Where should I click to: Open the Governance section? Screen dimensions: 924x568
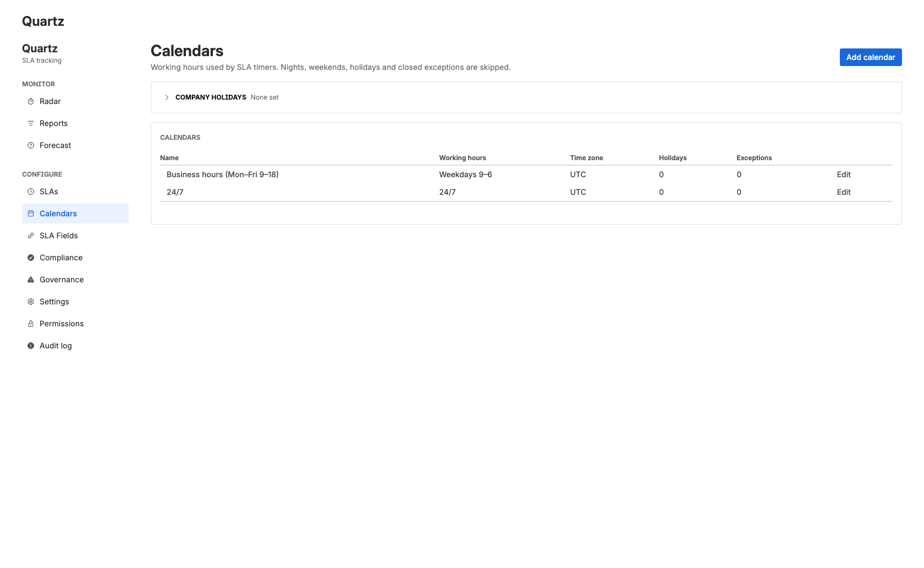(75, 280)
